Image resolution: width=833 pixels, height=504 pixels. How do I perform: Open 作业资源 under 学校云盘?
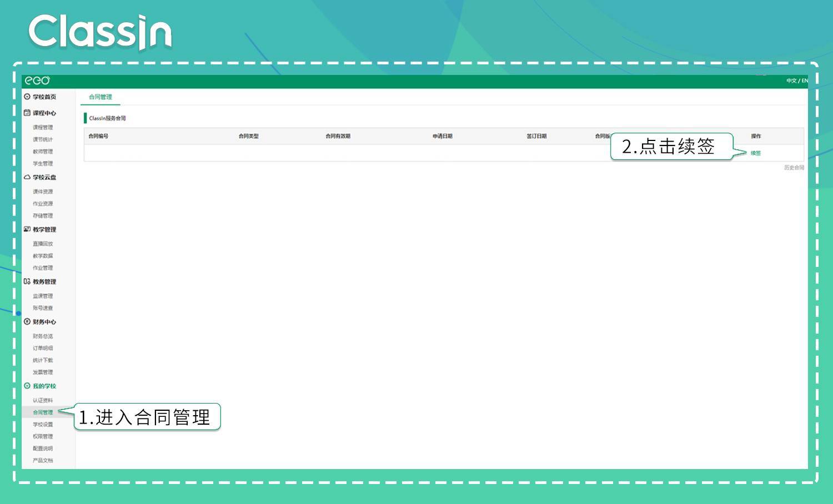click(43, 204)
